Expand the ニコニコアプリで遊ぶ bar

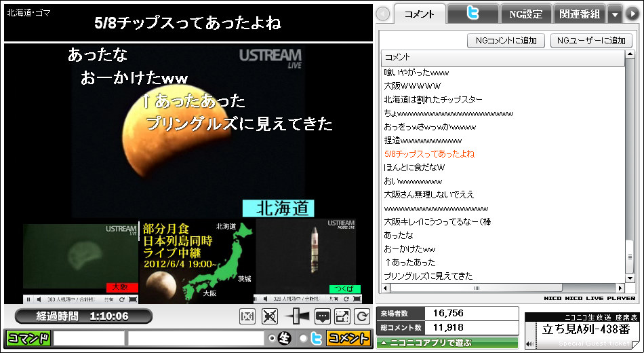pyautogui.click(x=447, y=343)
